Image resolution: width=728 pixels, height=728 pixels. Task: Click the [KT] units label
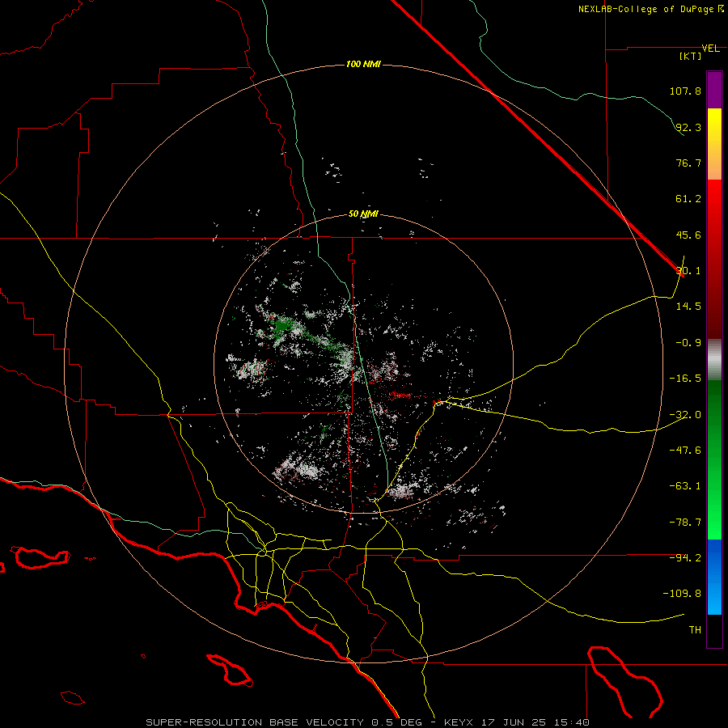pyautogui.click(x=691, y=56)
